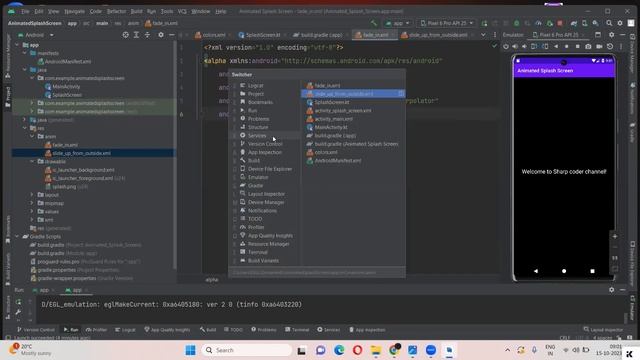Click emulator volume up icon
The height and width of the screenshot is (360, 640).
pos(515,47)
